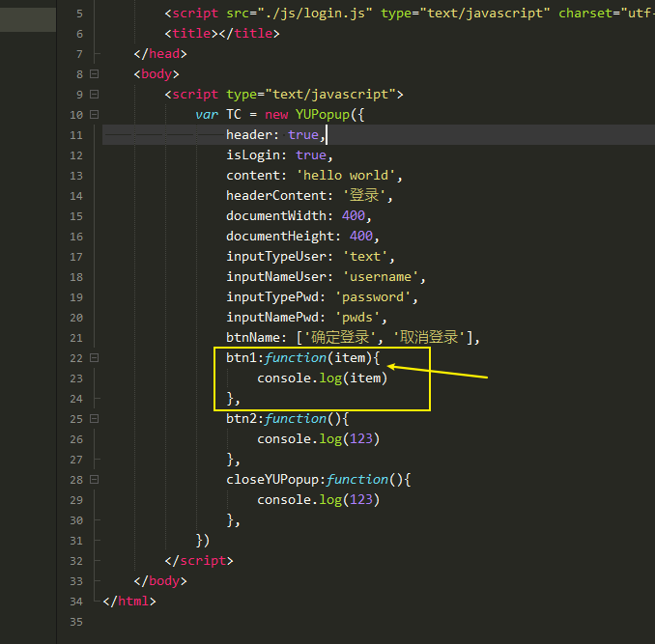Click line number 11 in the gutter
Screen dimensions: 655x644
click(x=76, y=135)
